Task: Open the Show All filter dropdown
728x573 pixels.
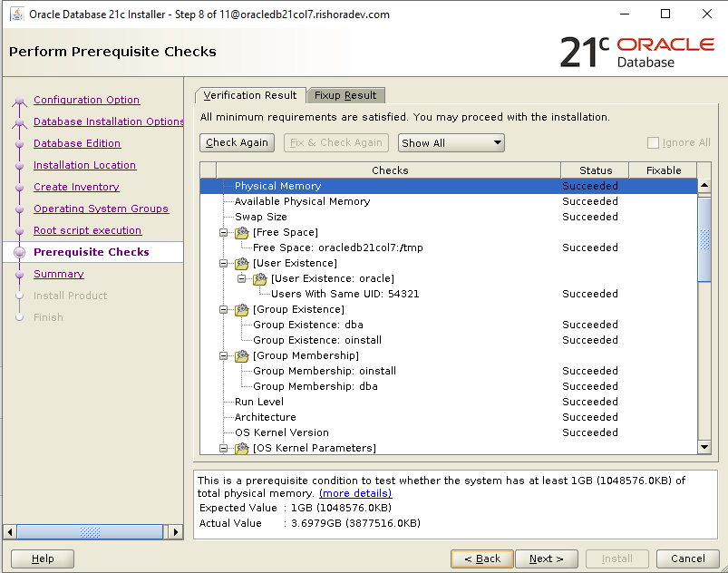Action: tap(451, 143)
